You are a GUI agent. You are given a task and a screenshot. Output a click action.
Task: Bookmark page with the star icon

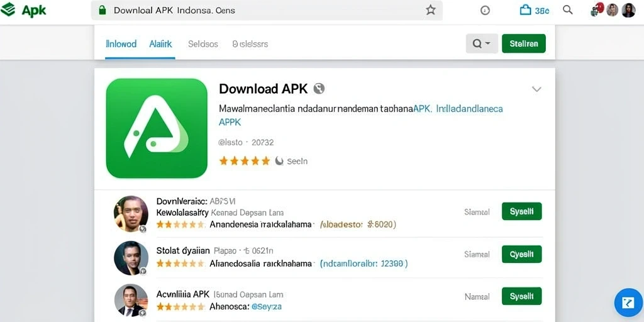[x=430, y=10]
